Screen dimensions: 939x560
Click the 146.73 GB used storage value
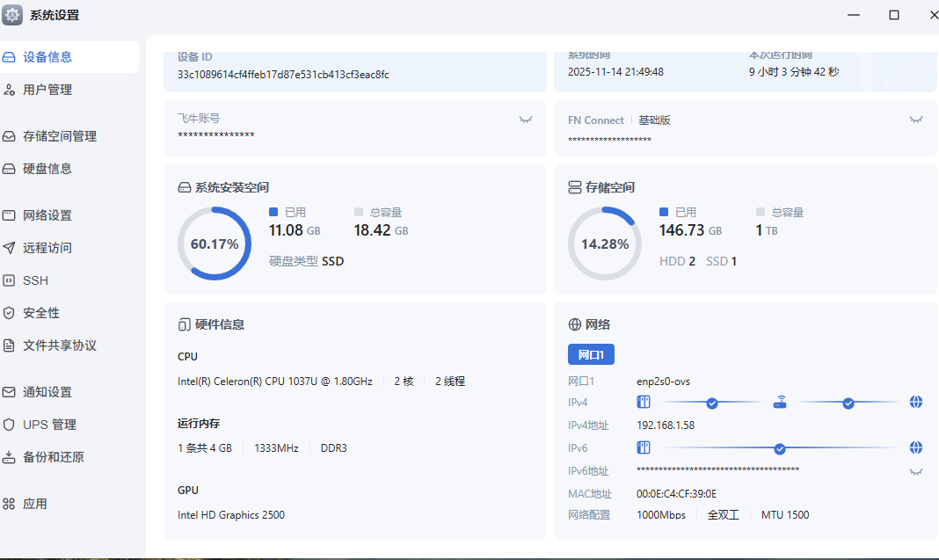pos(690,230)
